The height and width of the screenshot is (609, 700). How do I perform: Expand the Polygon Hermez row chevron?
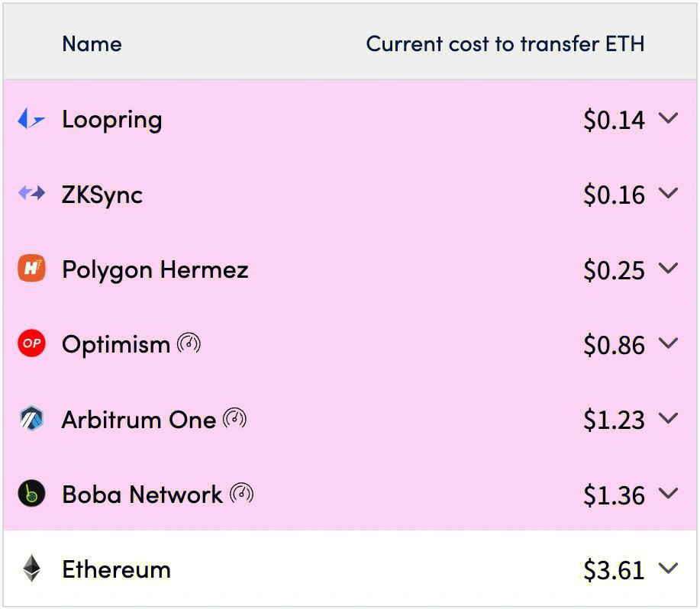tap(668, 268)
